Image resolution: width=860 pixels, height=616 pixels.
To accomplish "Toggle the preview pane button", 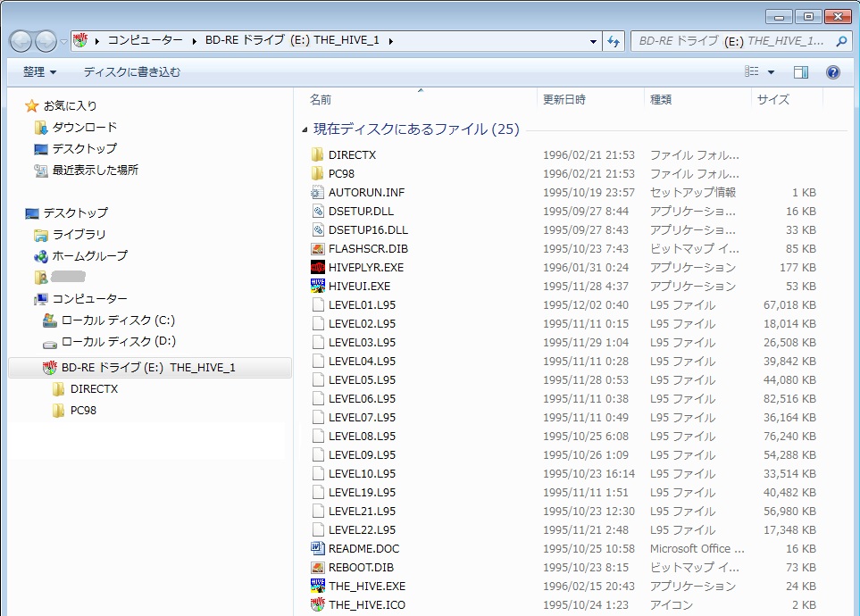I will [x=800, y=71].
